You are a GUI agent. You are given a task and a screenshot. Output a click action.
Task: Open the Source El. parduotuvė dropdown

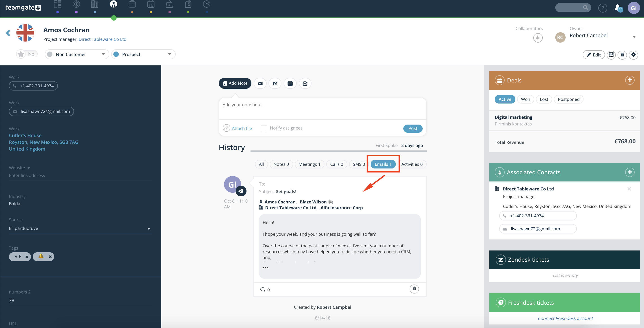pyautogui.click(x=80, y=229)
